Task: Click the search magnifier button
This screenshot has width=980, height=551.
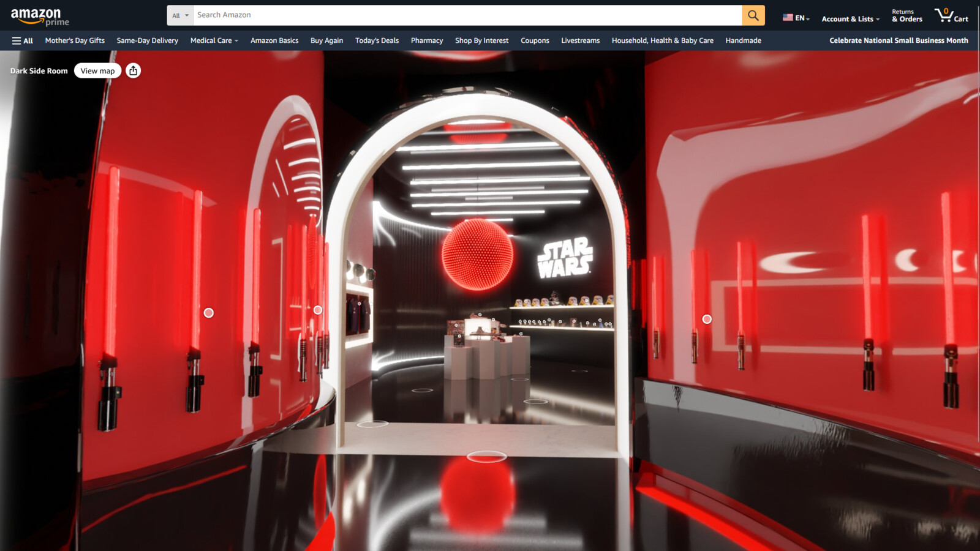Action: coord(753,15)
